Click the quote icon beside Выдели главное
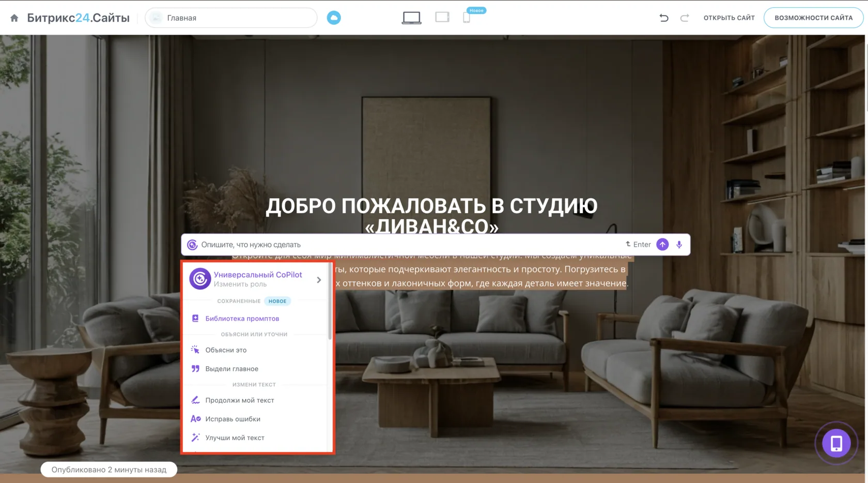 coord(195,369)
